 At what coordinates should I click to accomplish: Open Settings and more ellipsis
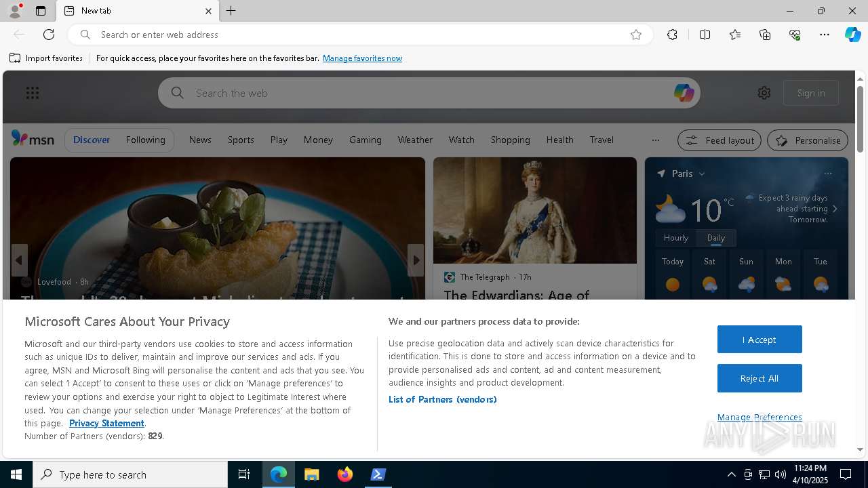825,35
